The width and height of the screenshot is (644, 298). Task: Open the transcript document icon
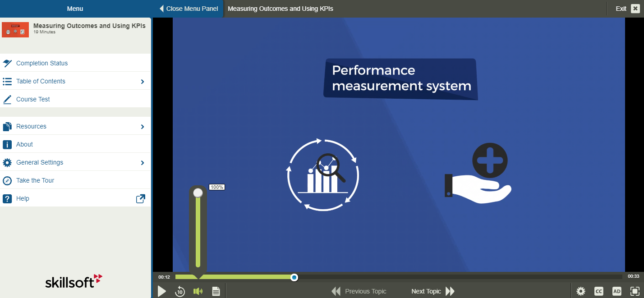pos(216,291)
